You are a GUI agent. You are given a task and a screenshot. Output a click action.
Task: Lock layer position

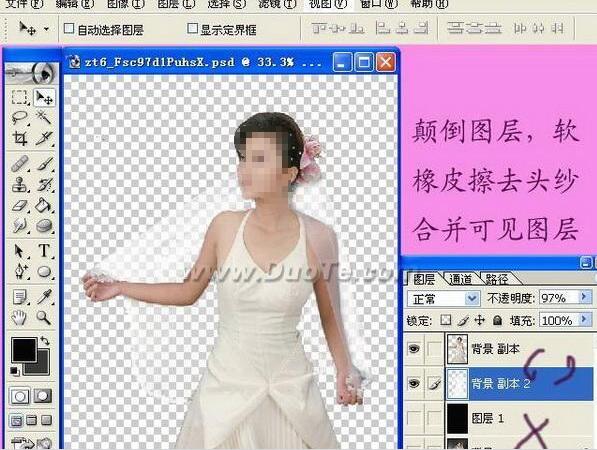point(479,320)
